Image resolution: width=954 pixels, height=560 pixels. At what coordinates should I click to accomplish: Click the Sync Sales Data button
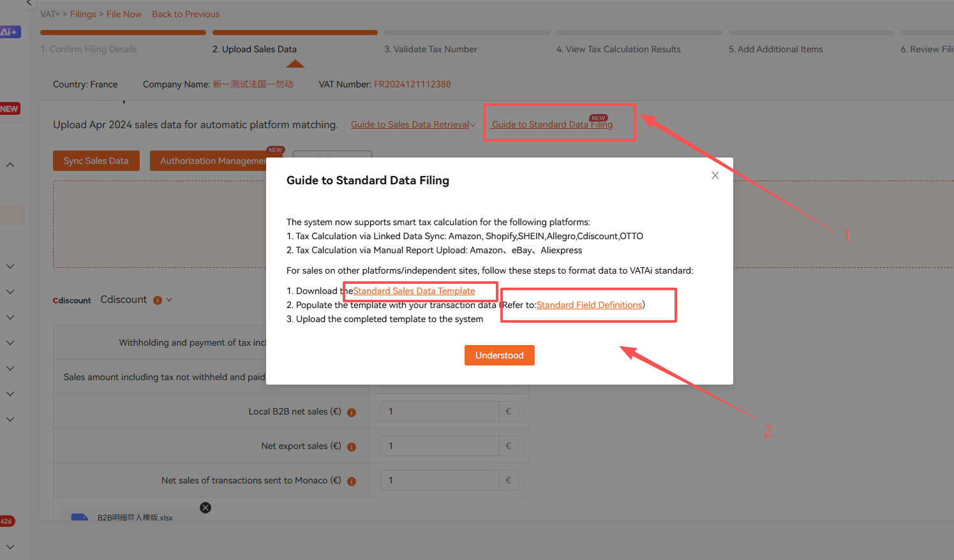click(96, 161)
